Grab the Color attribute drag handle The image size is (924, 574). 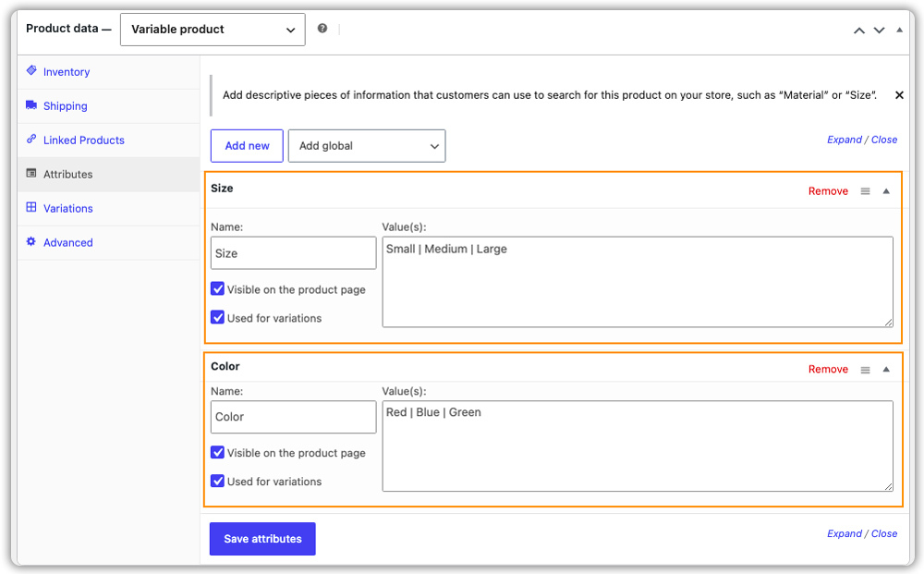coord(865,370)
